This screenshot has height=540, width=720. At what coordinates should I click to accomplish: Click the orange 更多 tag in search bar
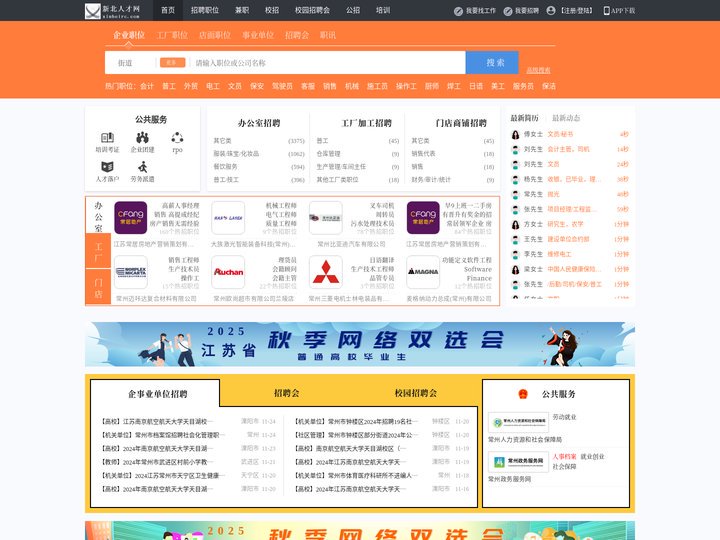[173, 62]
